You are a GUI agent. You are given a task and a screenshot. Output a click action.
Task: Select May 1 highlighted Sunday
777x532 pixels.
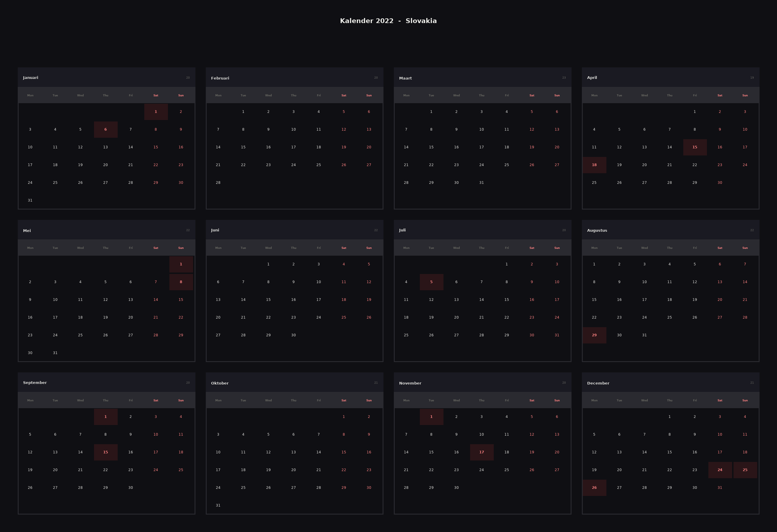pyautogui.click(x=181, y=264)
